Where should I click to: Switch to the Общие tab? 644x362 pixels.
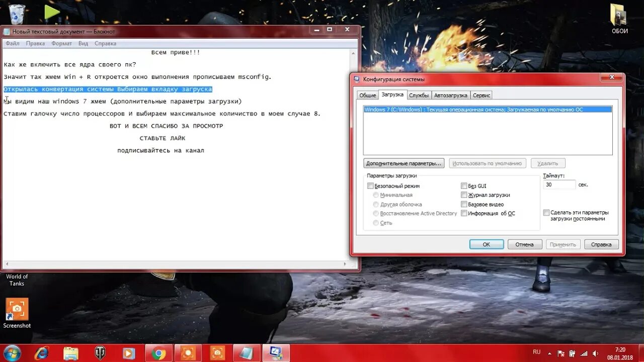(x=367, y=95)
